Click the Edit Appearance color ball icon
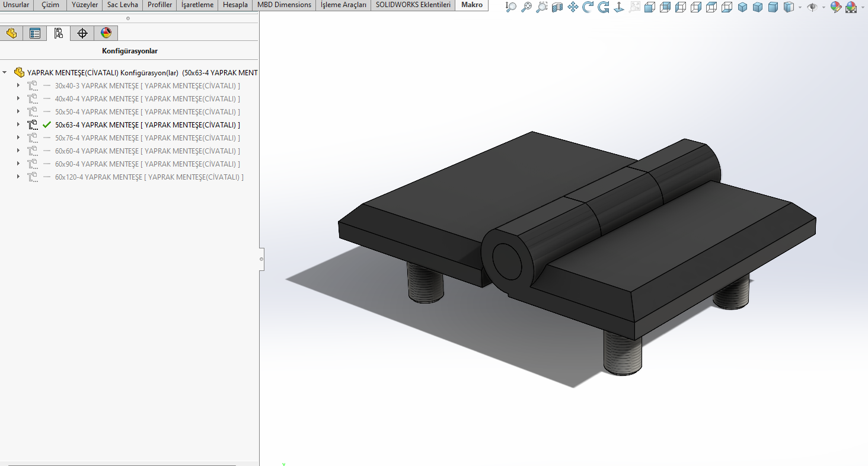Viewport: 868px width, 466px height. (836, 7)
